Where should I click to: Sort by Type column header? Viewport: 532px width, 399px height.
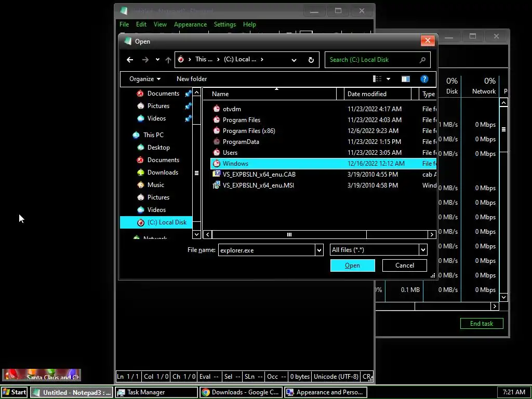(x=428, y=95)
